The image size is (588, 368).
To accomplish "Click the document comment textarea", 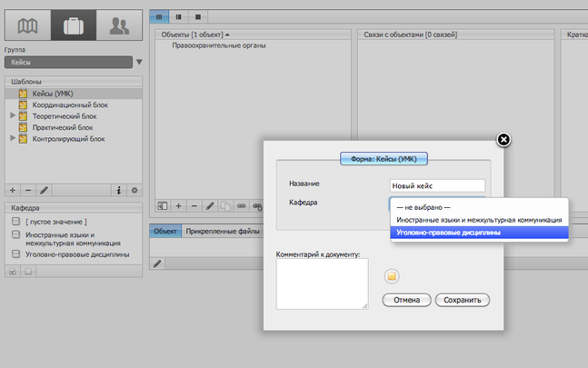I will click(x=322, y=284).
